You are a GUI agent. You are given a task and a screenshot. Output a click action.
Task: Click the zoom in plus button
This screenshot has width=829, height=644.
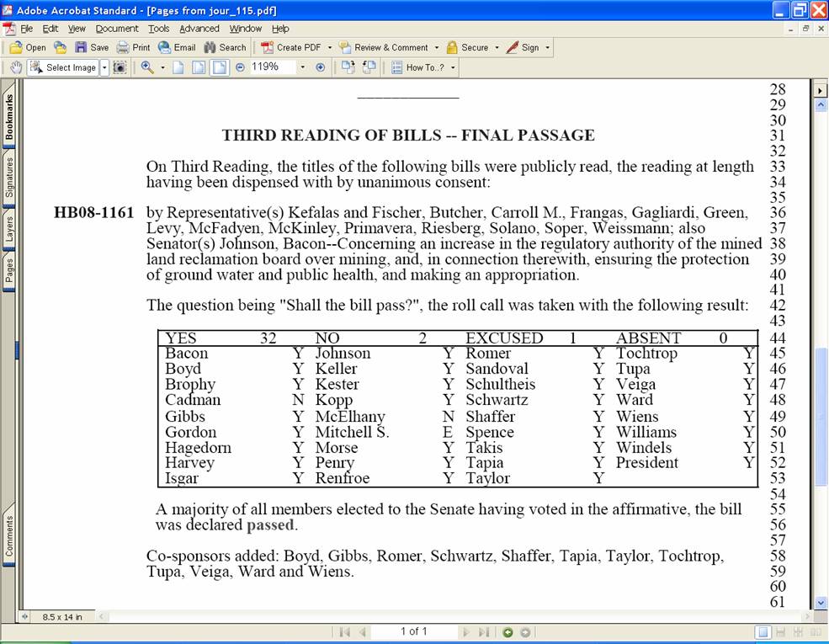click(321, 67)
